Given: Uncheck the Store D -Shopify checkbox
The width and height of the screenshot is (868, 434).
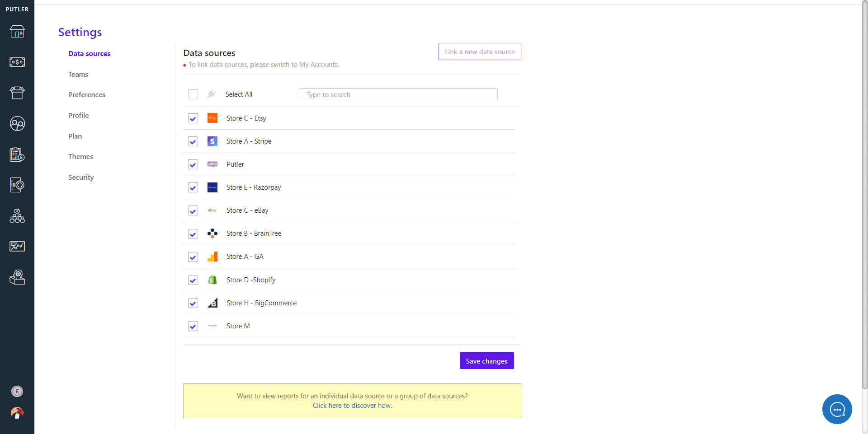Looking at the screenshot, I should coord(193,280).
